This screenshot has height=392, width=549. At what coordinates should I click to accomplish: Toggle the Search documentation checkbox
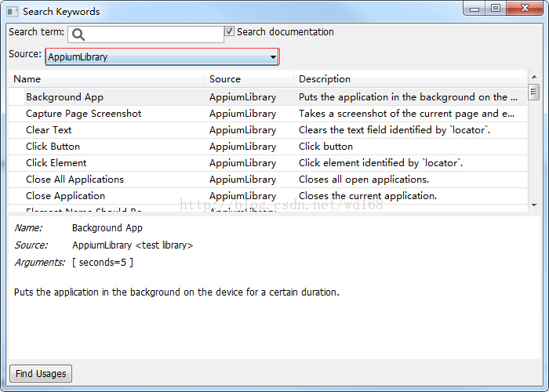coord(229,31)
